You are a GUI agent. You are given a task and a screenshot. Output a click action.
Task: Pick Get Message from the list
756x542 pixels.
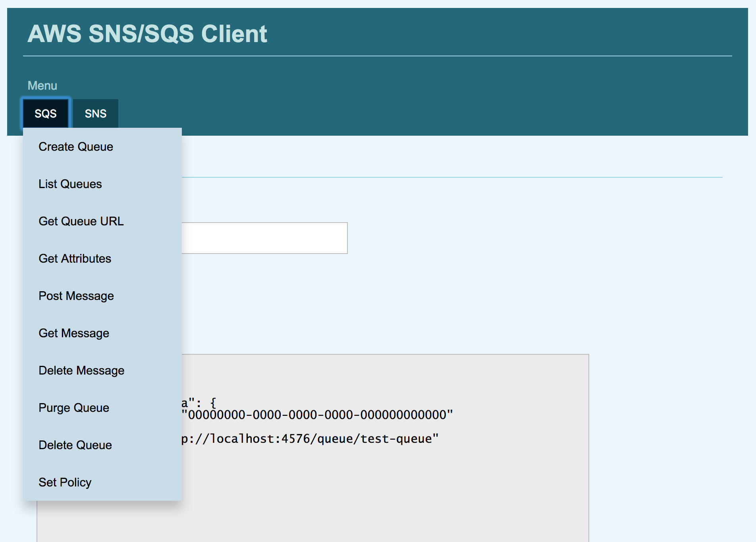(x=74, y=333)
